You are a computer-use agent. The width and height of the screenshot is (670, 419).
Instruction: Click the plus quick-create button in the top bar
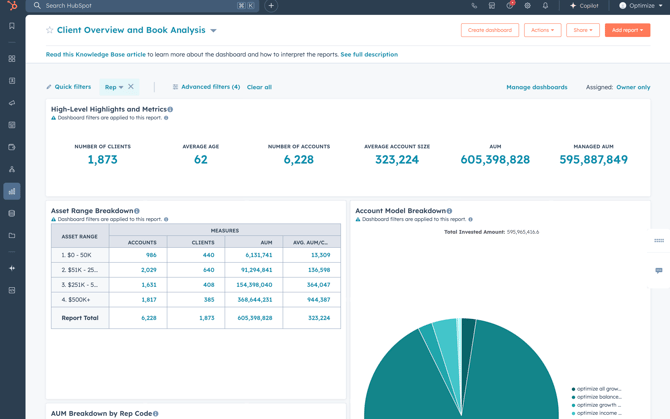(271, 6)
